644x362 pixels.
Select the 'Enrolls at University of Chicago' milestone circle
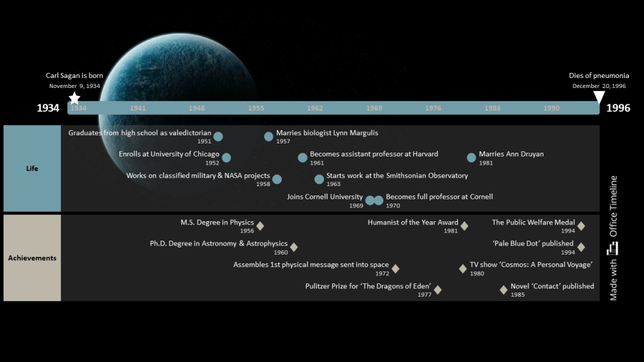[x=228, y=157]
